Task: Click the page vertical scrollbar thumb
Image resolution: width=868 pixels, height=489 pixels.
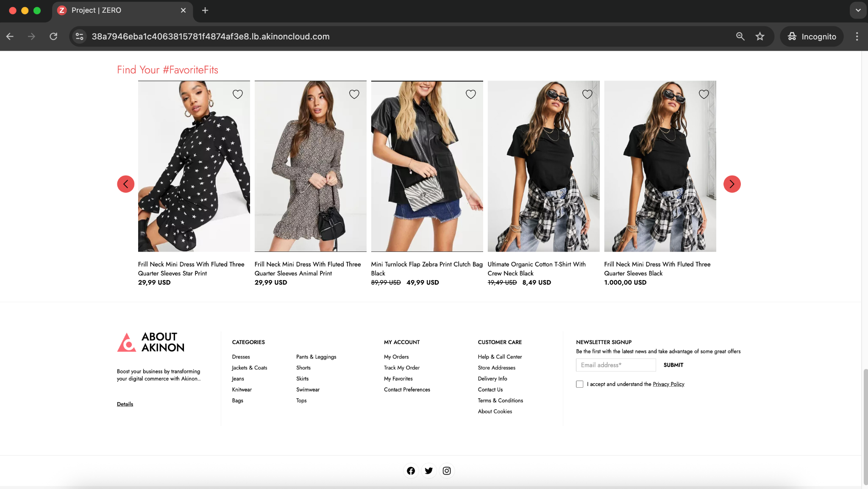Action: [x=865, y=426]
